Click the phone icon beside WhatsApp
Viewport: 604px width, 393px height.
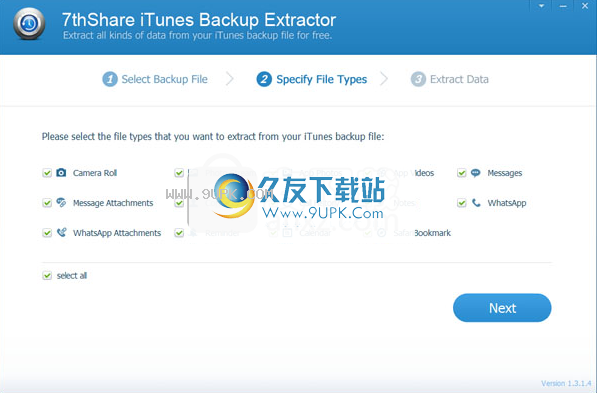point(476,202)
